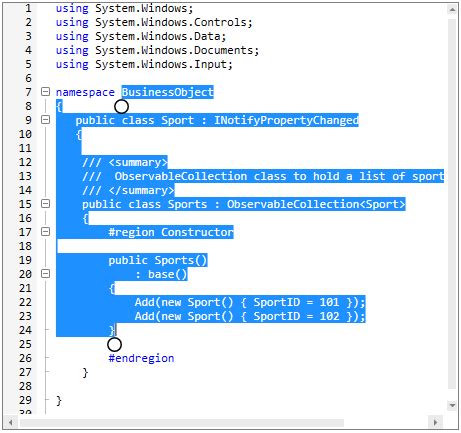Click the '#endregion' directive
461x433 pixels.
pos(141,358)
